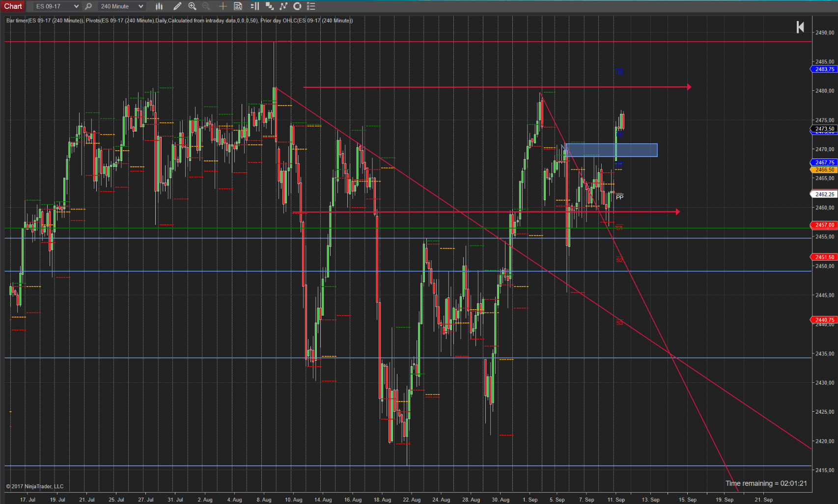Click the 2440,75 red price marker

(x=823, y=319)
